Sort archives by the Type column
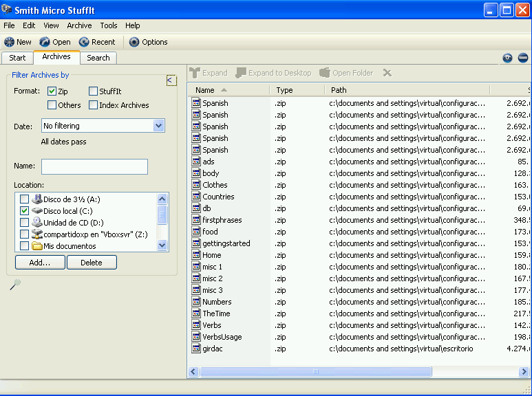This screenshot has height=396, width=532. click(x=297, y=90)
